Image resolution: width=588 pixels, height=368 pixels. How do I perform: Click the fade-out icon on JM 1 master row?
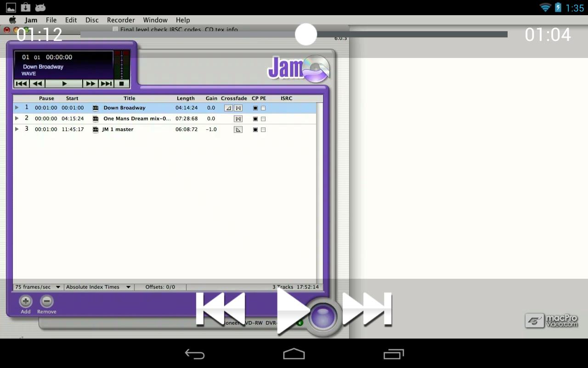pyautogui.click(x=238, y=130)
